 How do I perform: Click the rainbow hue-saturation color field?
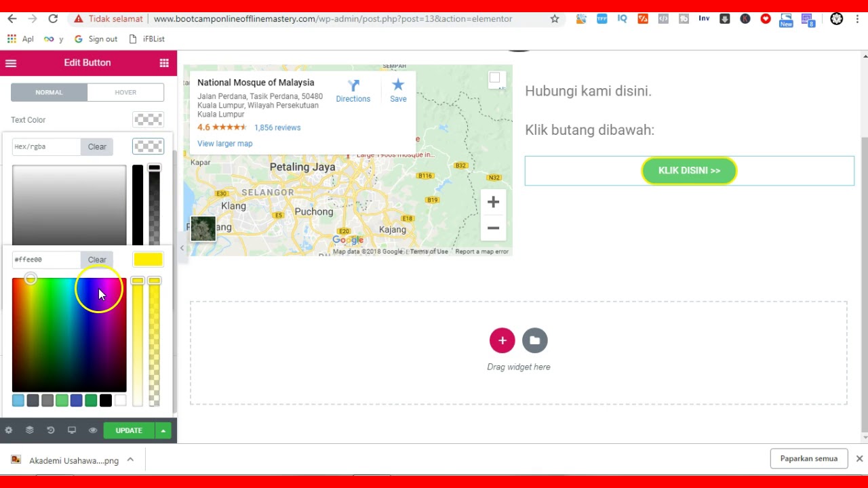click(x=69, y=335)
